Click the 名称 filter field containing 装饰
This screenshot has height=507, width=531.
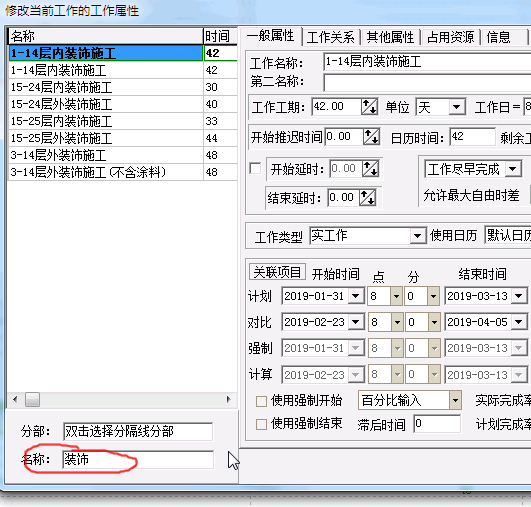point(138,460)
